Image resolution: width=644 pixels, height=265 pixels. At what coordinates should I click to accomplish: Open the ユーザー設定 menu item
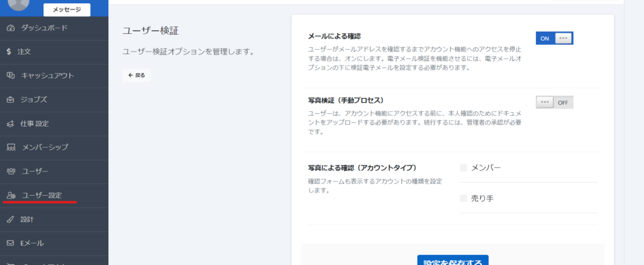(x=42, y=195)
